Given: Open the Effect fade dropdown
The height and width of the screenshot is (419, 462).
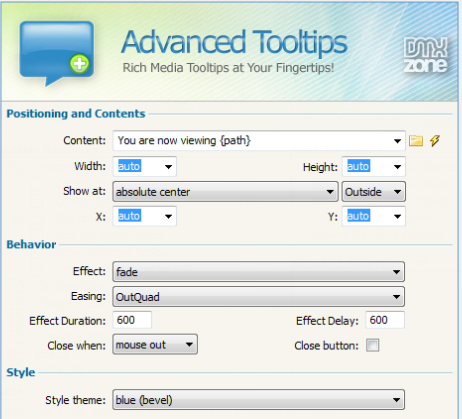Looking at the screenshot, I should tap(259, 272).
